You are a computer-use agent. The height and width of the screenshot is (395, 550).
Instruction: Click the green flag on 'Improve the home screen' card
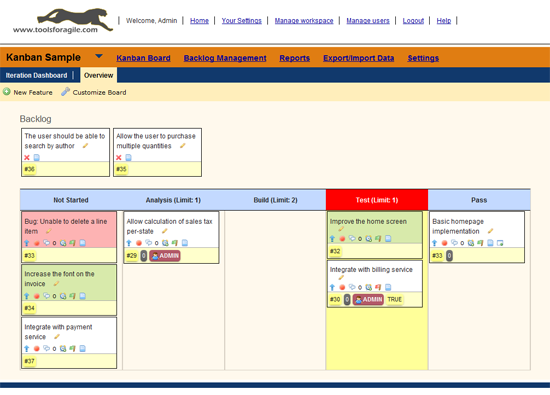pos(378,239)
